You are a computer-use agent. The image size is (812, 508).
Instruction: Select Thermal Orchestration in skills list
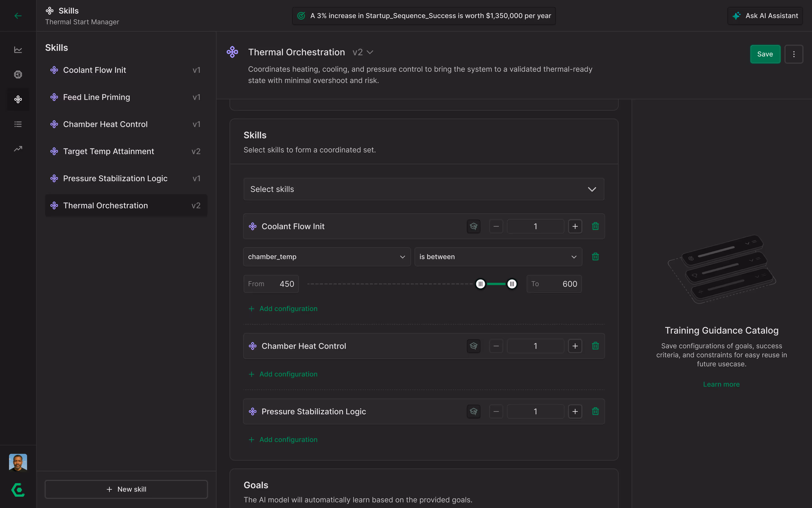[126, 205]
